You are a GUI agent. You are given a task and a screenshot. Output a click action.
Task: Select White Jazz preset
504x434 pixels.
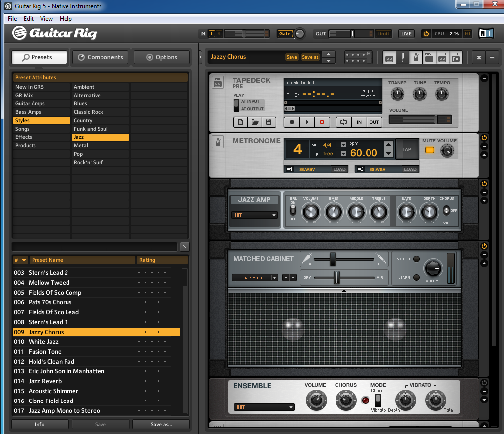(x=97, y=342)
